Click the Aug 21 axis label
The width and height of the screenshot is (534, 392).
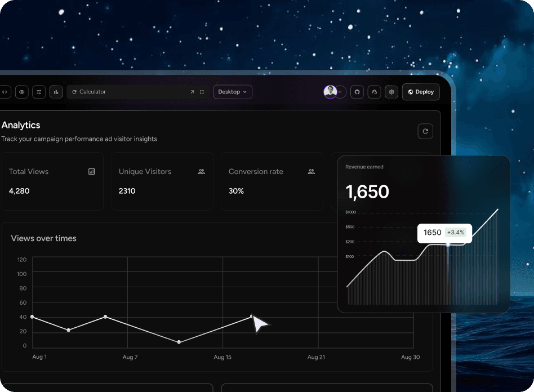pyautogui.click(x=316, y=357)
